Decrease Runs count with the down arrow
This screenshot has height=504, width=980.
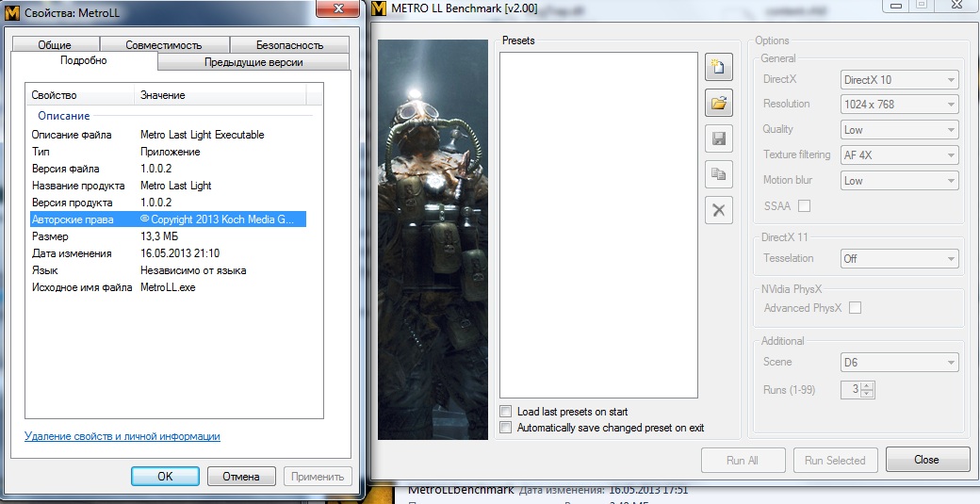867,394
